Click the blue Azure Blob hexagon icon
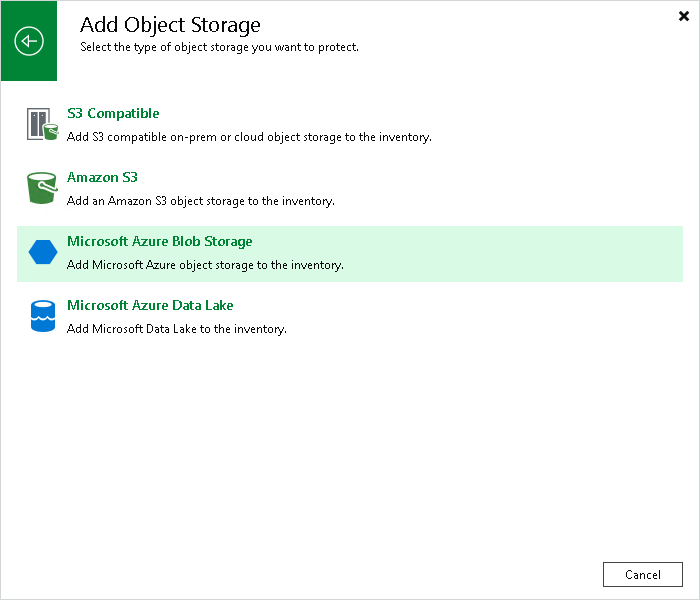The height and width of the screenshot is (600, 700). point(43,252)
